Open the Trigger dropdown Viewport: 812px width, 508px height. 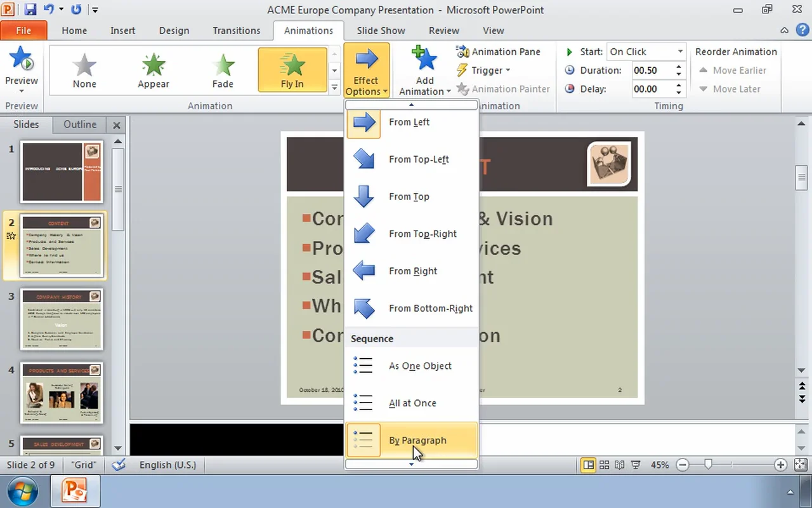[x=483, y=70]
